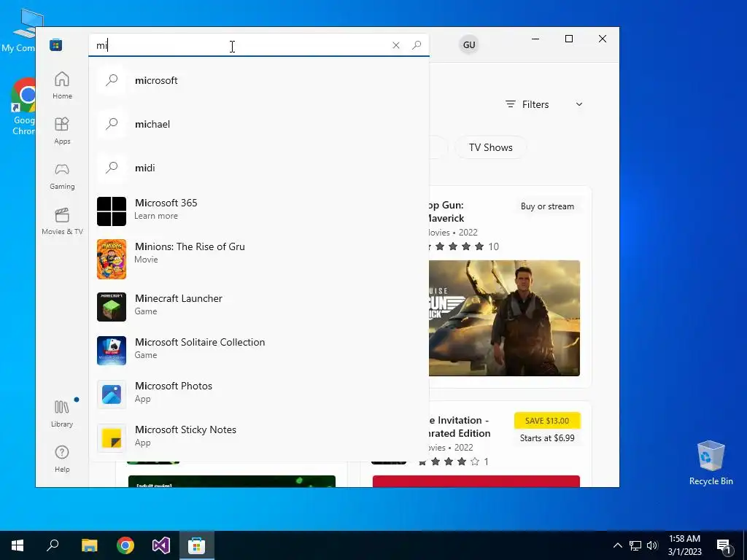Open the Library
Viewport: 747px width, 560px height.
pos(62,414)
